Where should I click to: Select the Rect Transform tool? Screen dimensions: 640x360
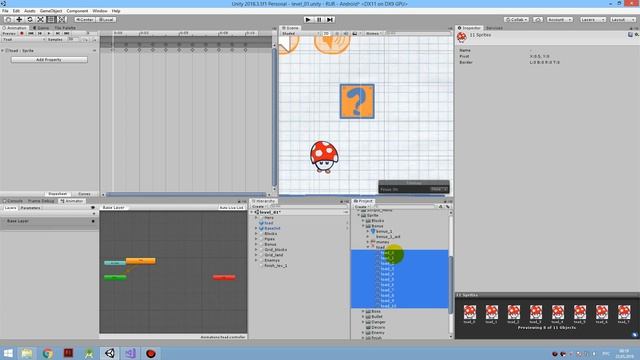coord(51,19)
